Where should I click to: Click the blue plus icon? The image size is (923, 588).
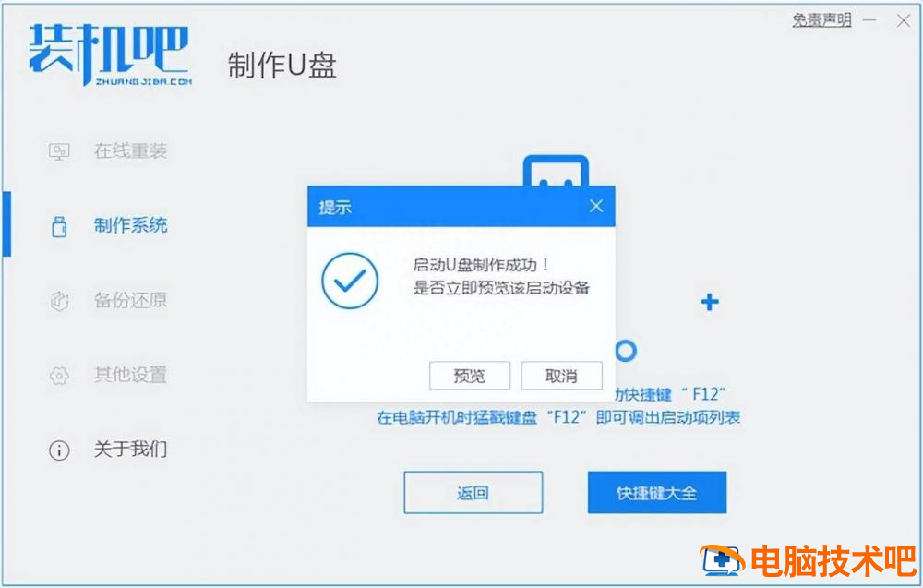click(x=710, y=302)
